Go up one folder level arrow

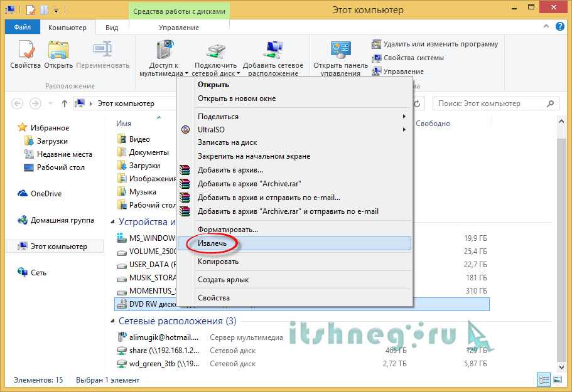tap(65, 103)
